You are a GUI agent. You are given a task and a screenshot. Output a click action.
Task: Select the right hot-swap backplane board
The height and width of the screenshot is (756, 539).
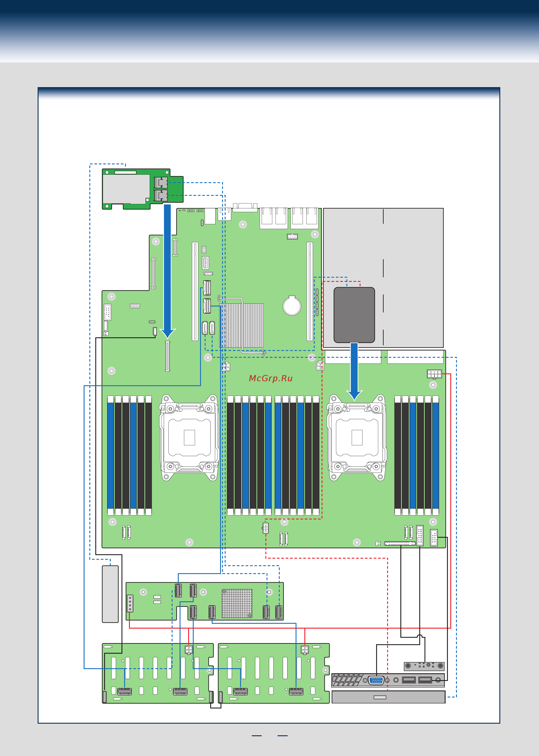point(274,673)
